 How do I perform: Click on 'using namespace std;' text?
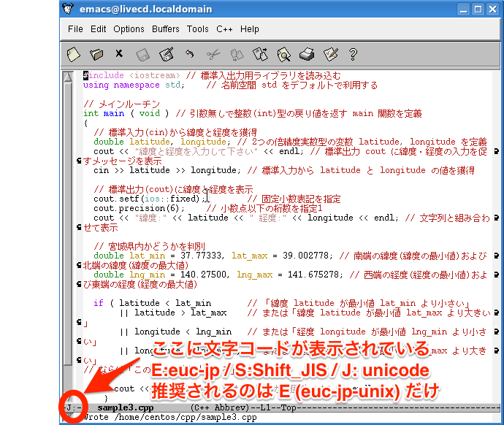(x=134, y=85)
